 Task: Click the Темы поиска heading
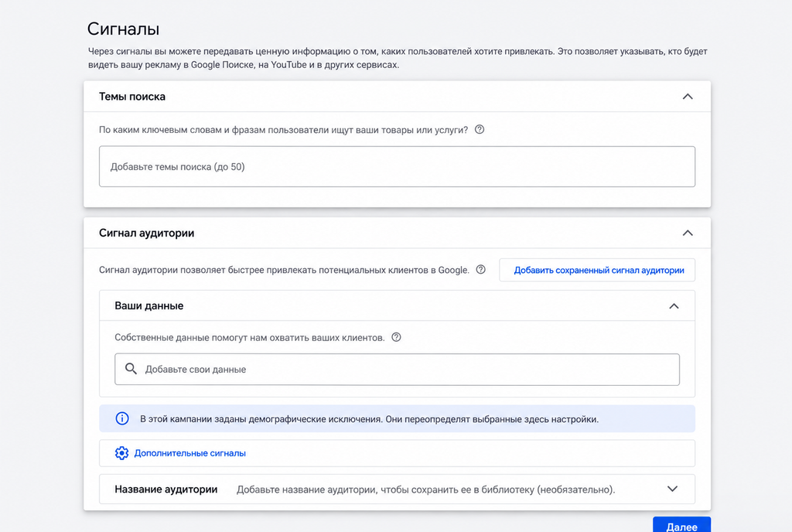(x=131, y=97)
